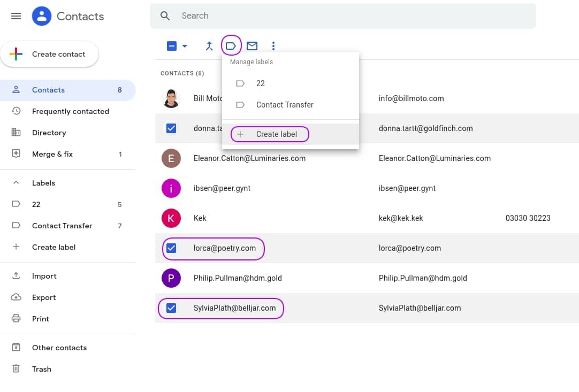579x392 pixels.
Task: Open the Manage labels toolbar icon
Action: [x=231, y=46]
